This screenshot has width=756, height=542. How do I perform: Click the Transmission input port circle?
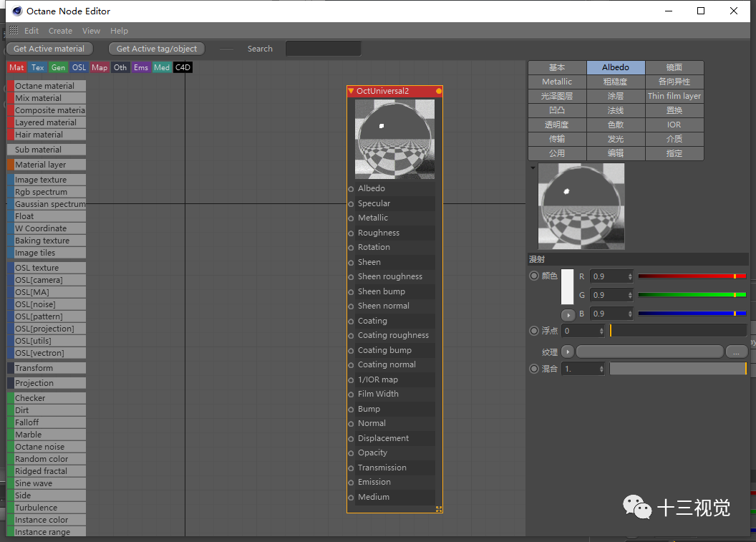tap(351, 469)
